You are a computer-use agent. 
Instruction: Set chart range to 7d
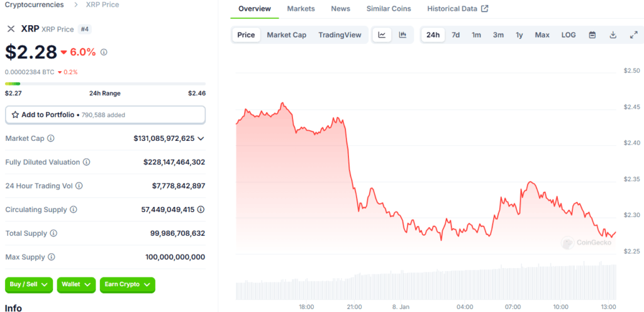click(x=455, y=35)
